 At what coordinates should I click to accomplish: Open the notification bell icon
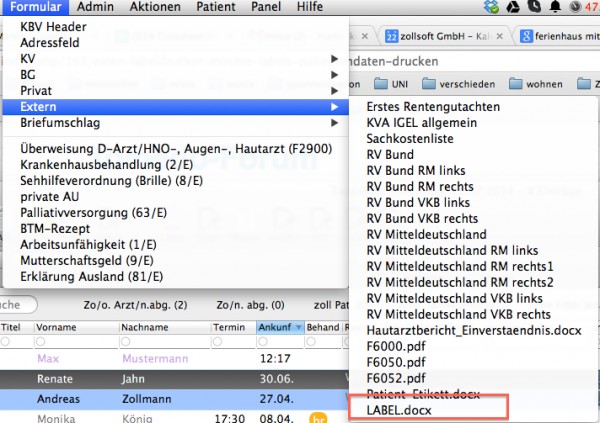point(555,7)
